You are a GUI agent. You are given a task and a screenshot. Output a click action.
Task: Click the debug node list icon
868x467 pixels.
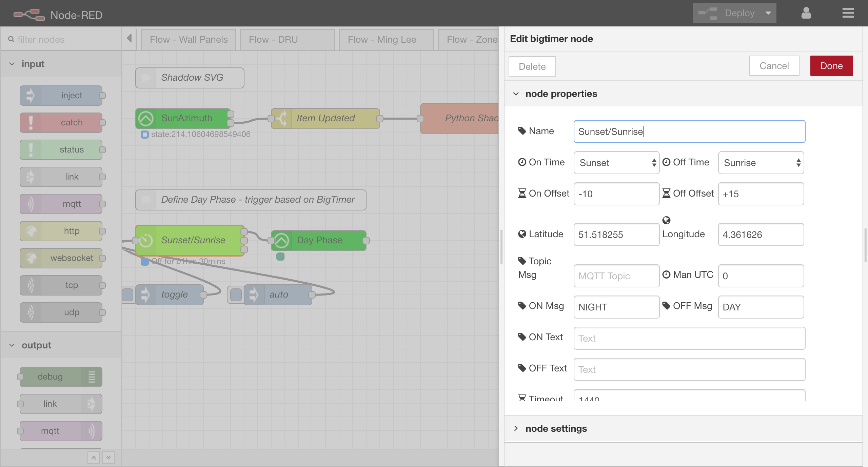click(x=92, y=377)
